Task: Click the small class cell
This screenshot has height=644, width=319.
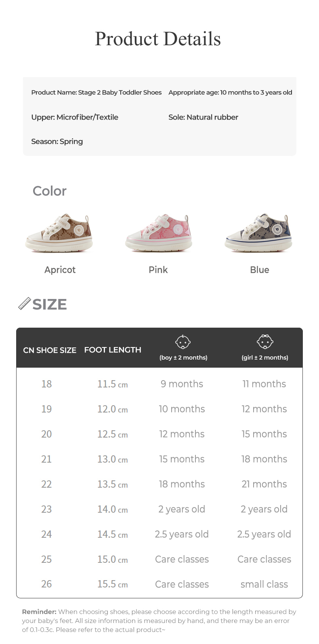Action: click(264, 584)
